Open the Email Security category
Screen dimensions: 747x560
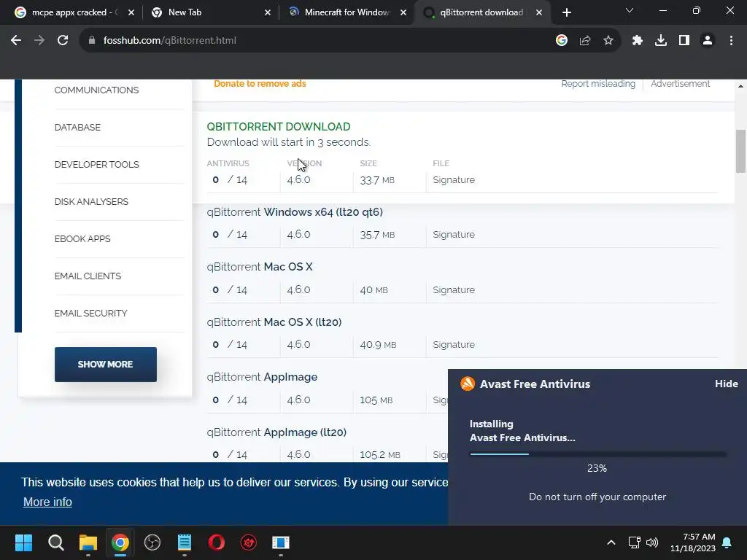click(x=90, y=313)
